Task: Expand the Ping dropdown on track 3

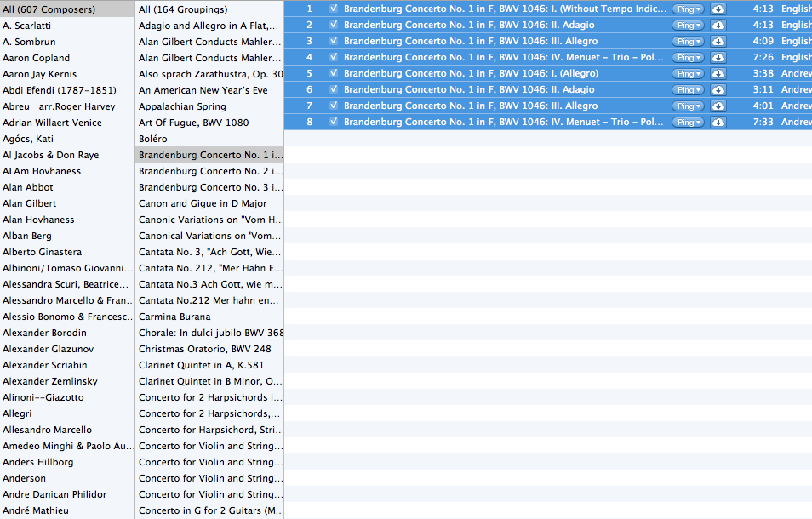Action: (688, 41)
